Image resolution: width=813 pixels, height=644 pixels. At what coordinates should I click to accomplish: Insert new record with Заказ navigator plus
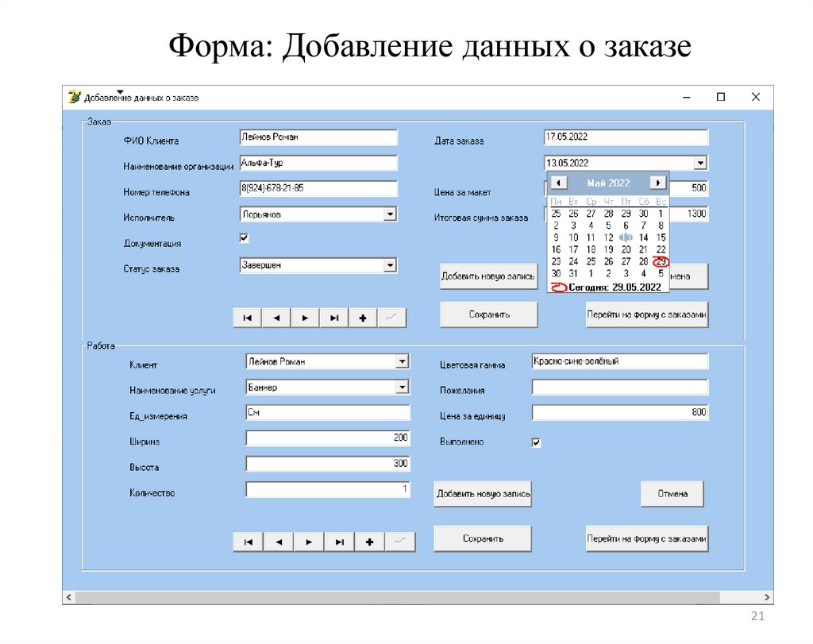click(363, 318)
